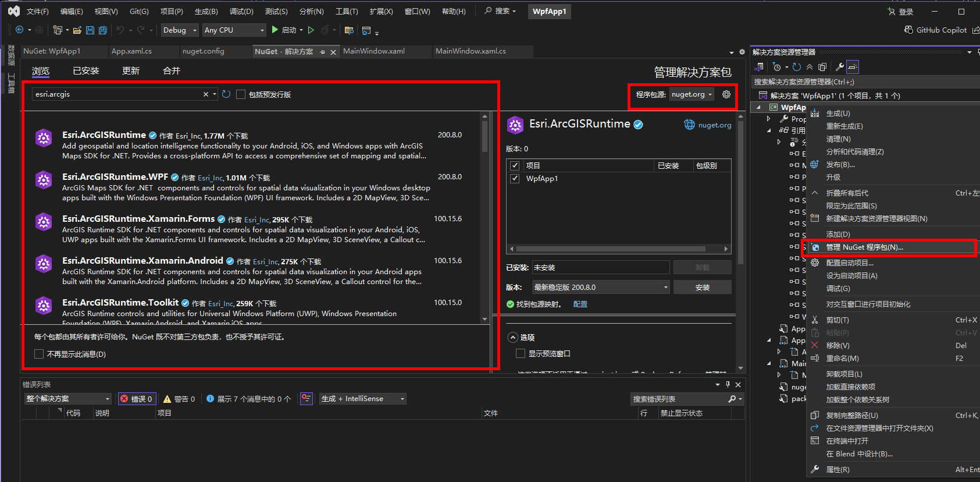
Task: Click the hot reload flame icon
Action: [x=325, y=30]
